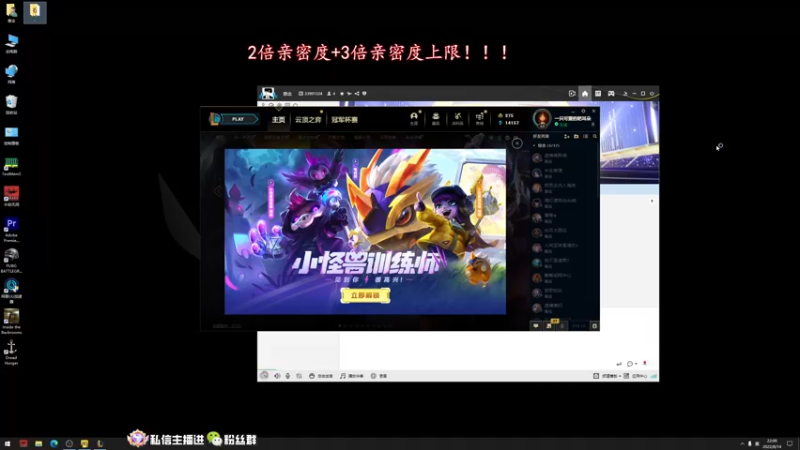
Task: Open File Explorer in the taskbar
Action: pyautogui.click(x=38, y=443)
